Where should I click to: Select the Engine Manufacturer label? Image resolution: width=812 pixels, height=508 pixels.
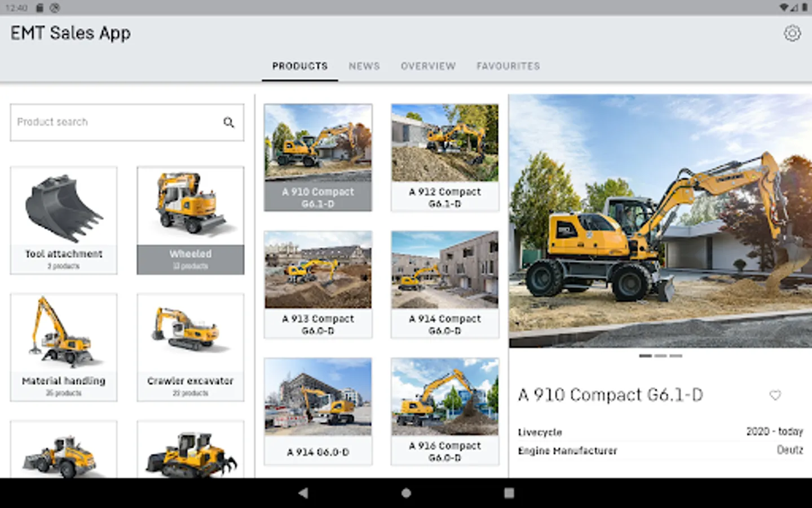coord(567,450)
